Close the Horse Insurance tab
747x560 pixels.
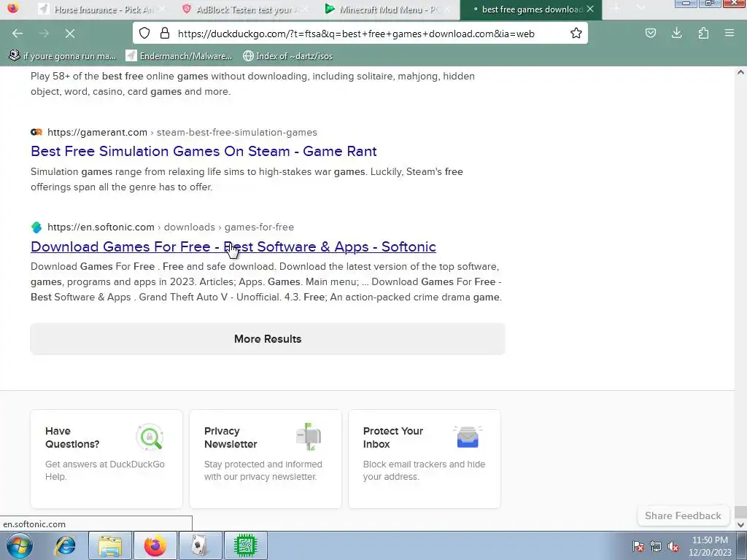[x=162, y=9]
